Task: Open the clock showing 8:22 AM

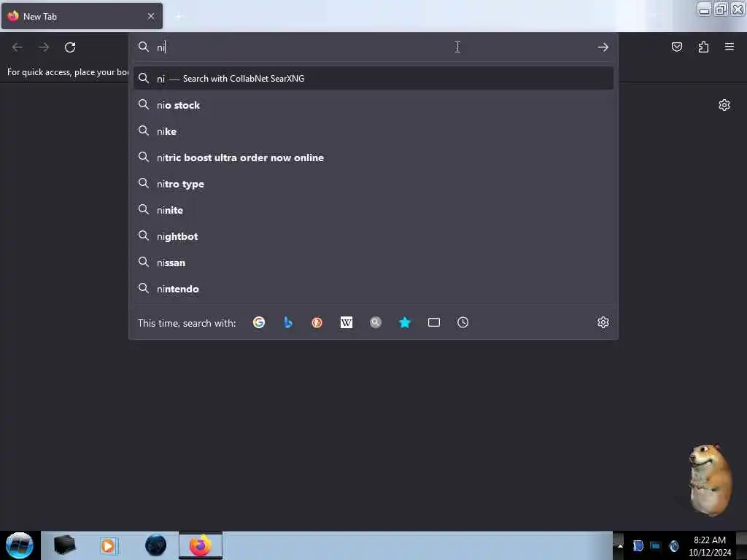Action: [710, 545]
